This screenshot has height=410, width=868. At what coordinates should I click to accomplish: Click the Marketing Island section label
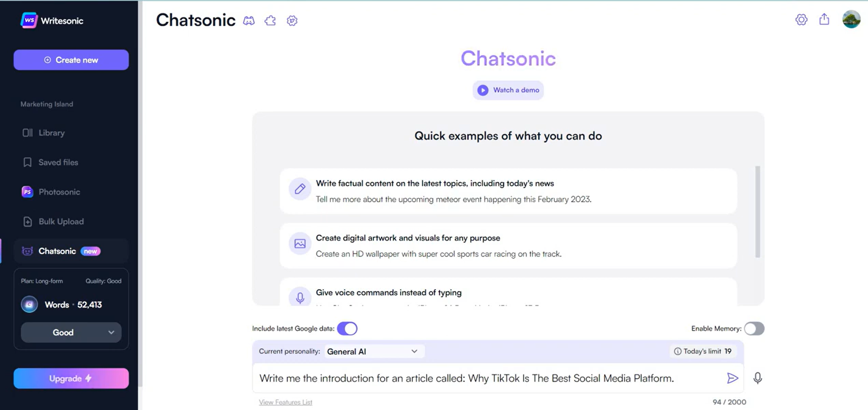point(46,104)
